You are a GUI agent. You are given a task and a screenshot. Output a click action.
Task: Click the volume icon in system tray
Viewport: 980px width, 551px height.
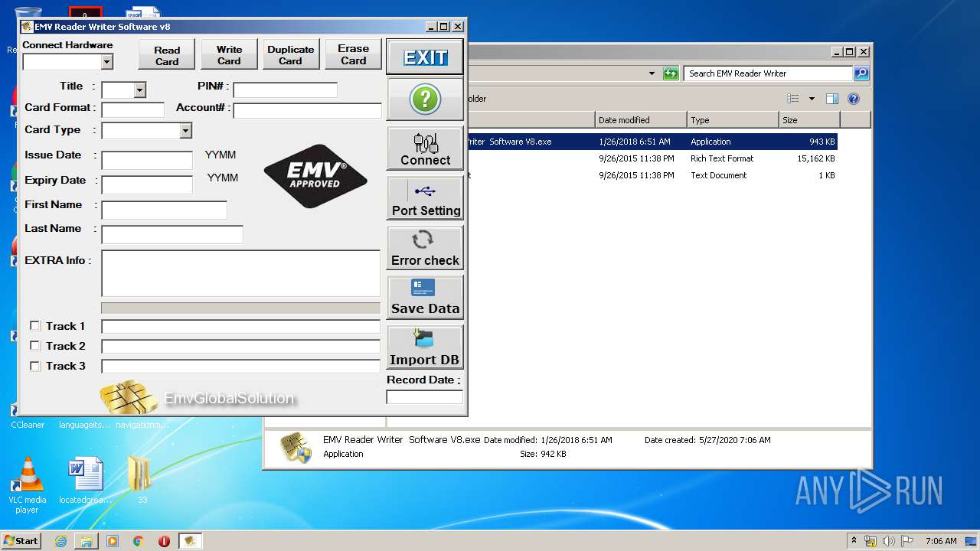(889, 541)
